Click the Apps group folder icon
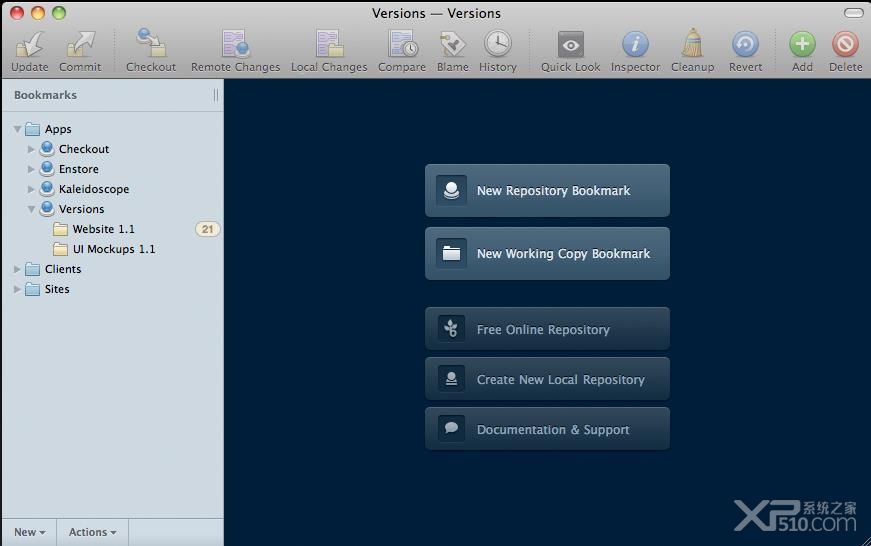Image resolution: width=871 pixels, height=546 pixels. (33, 129)
